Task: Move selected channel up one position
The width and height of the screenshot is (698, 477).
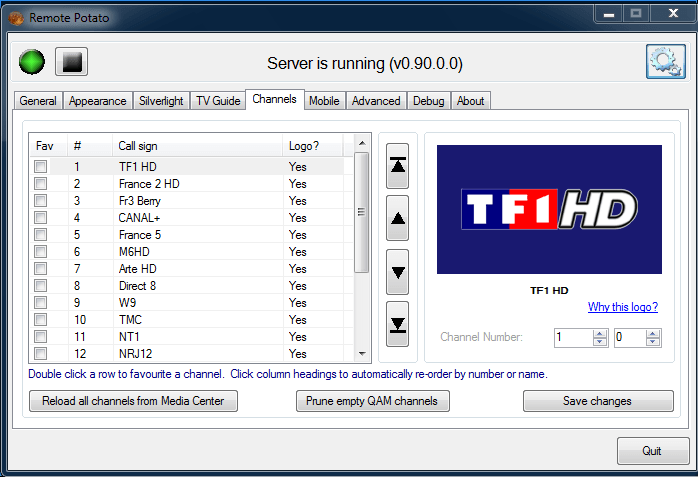Action: point(398,218)
